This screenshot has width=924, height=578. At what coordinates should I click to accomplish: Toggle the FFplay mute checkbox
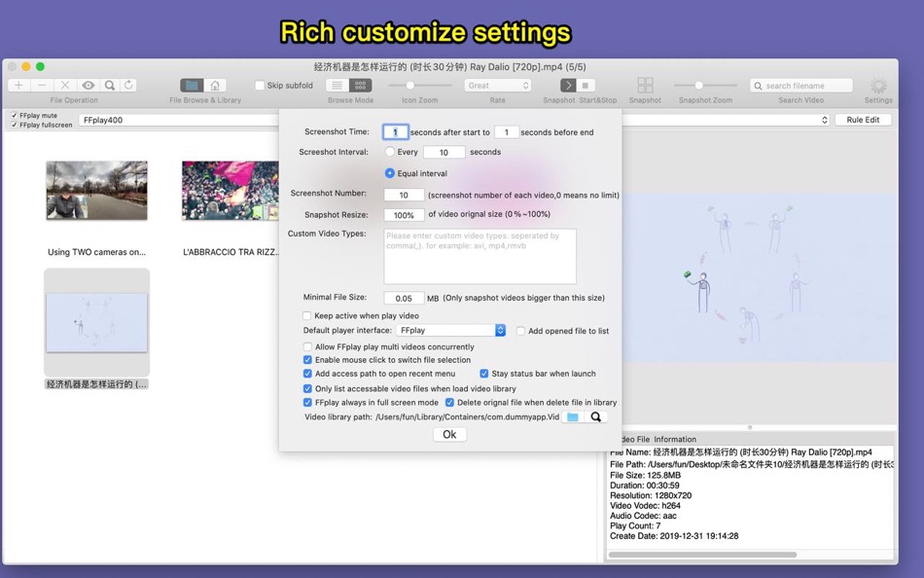coord(15,116)
